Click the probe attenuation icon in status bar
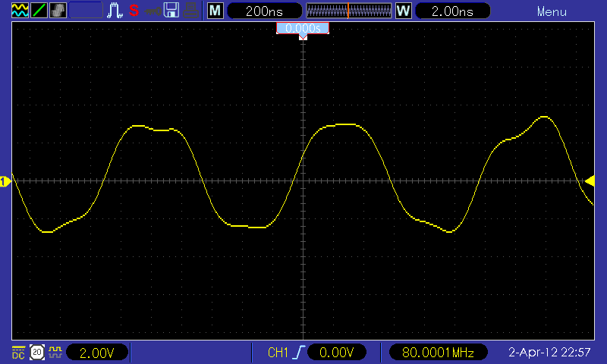This screenshot has height=364, width=607. pyautogui.click(x=55, y=352)
